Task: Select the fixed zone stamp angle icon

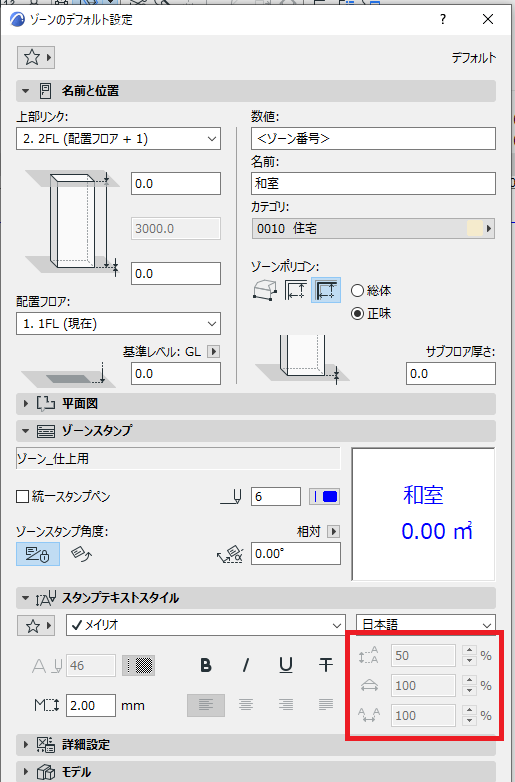Action: (38, 554)
